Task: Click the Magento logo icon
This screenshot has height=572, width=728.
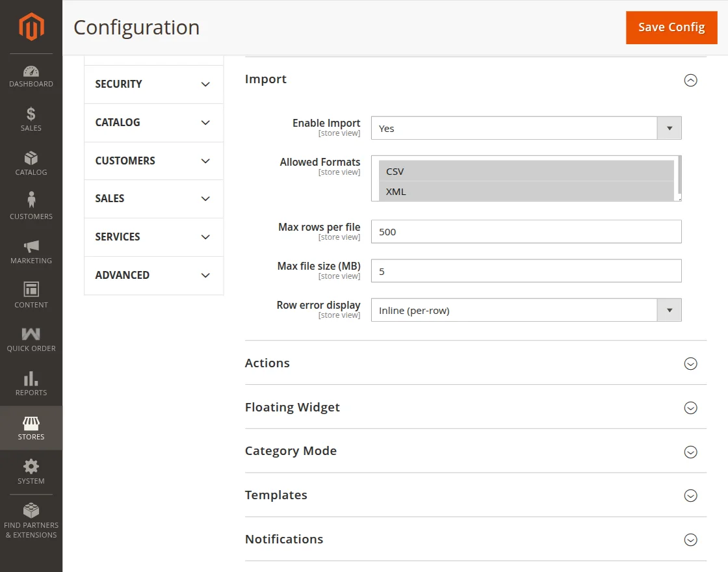Action: click(x=31, y=27)
